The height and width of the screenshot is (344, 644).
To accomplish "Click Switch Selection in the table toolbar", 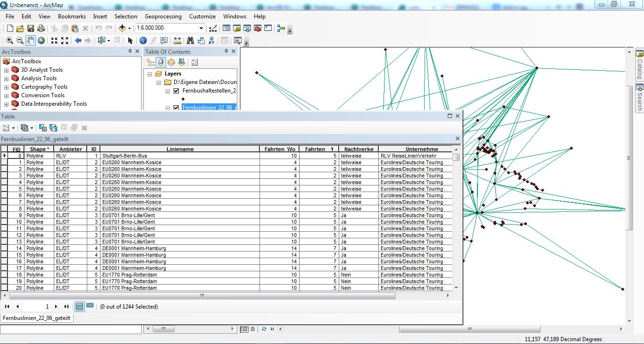I will (x=53, y=128).
